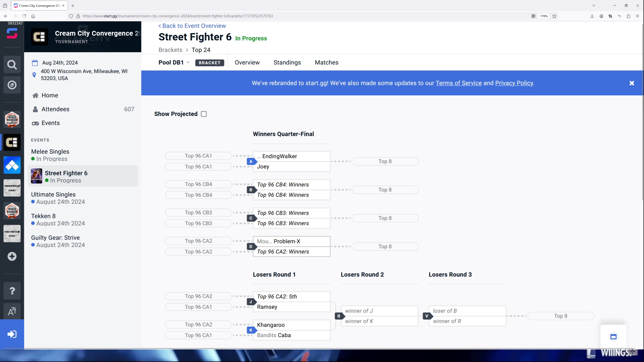Screen dimensions: 644x362
Task: Click the Cream City Convergence tournament logo
Action: pyautogui.click(x=39, y=37)
